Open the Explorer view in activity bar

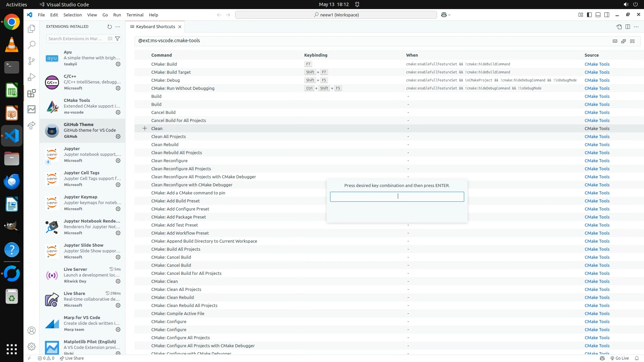point(32,29)
